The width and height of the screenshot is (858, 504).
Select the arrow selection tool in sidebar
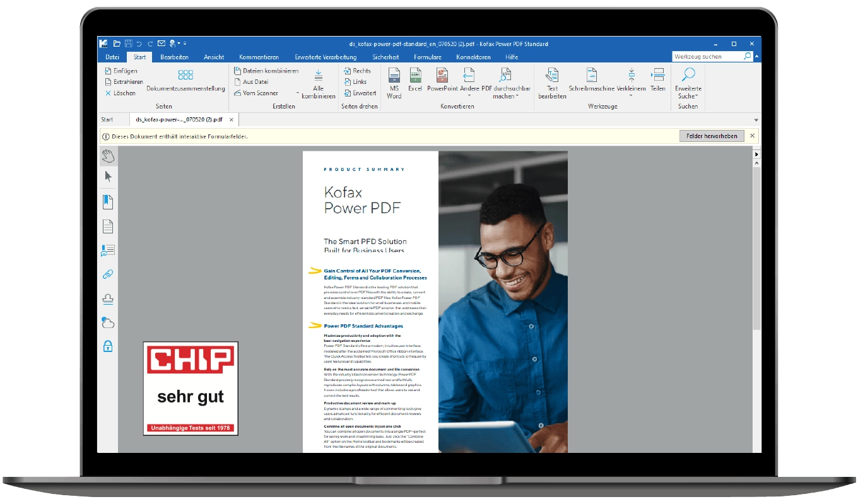pyautogui.click(x=108, y=177)
